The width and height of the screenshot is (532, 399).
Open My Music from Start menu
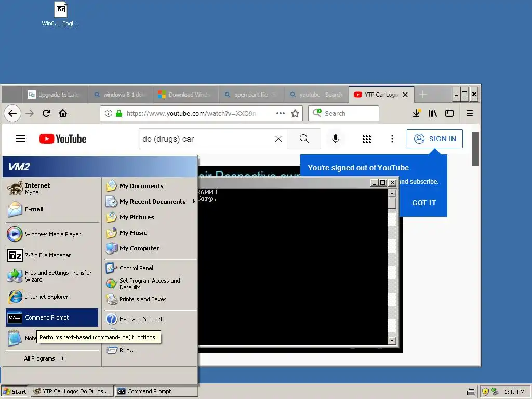point(151,233)
